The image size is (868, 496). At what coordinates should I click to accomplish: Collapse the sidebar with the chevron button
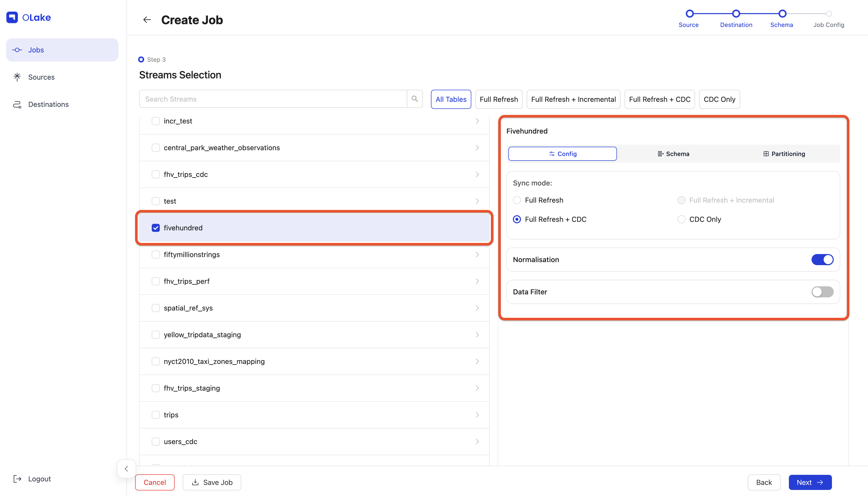(126, 469)
